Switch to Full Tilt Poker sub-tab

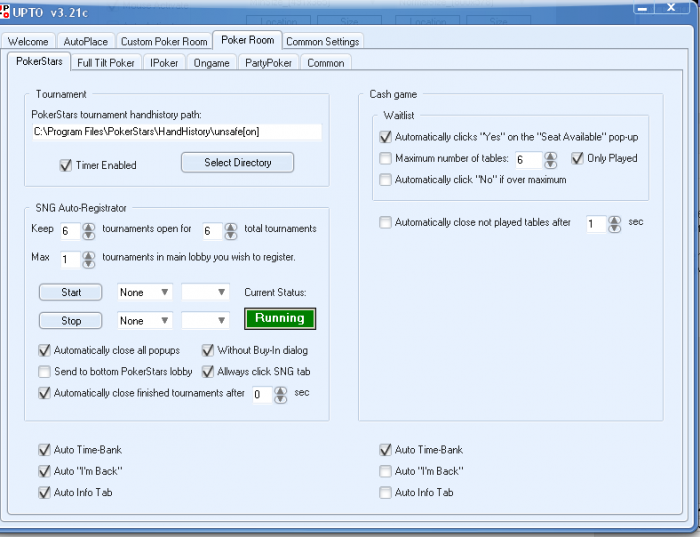click(x=106, y=63)
